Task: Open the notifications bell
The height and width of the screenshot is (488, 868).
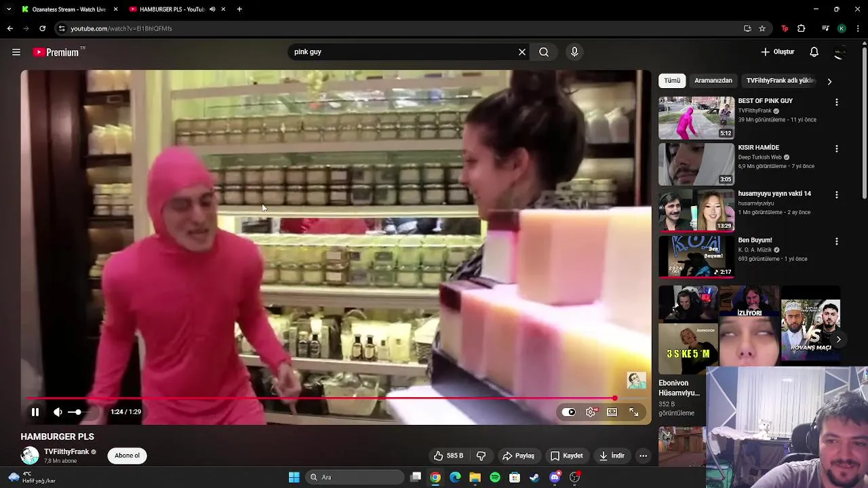Action: (x=814, y=52)
